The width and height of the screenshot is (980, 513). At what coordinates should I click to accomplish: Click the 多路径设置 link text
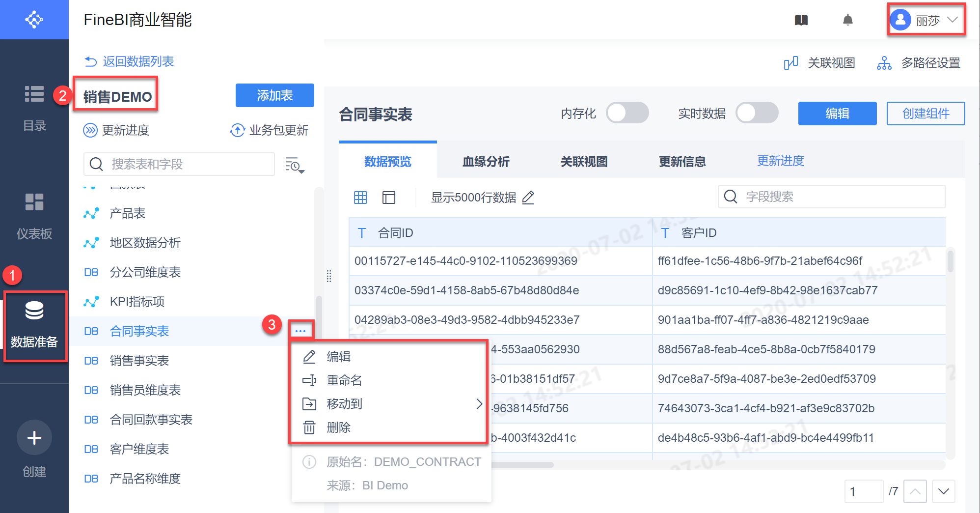931,63
